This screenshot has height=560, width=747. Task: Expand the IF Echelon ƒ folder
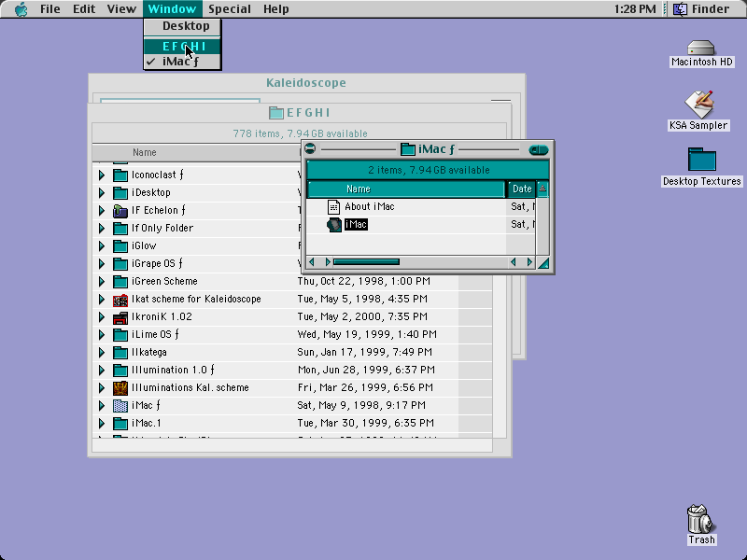click(102, 211)
